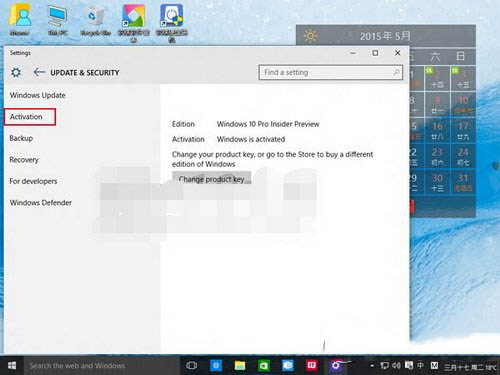Open the Recycle Bin desktop icon

(96, 20)
